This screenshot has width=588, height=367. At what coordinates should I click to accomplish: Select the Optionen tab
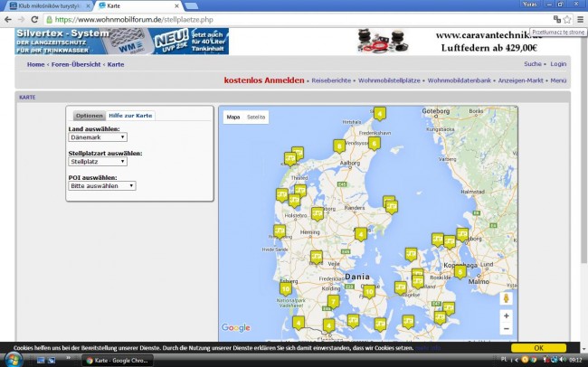89,116
